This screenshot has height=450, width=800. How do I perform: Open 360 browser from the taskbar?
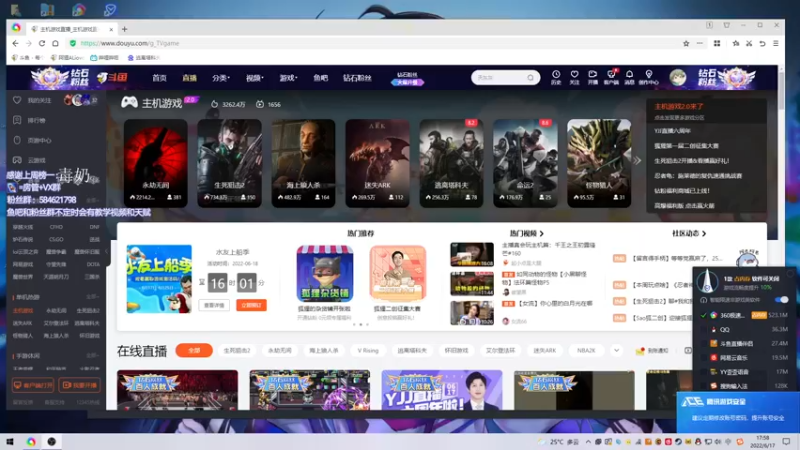[31, 441]
